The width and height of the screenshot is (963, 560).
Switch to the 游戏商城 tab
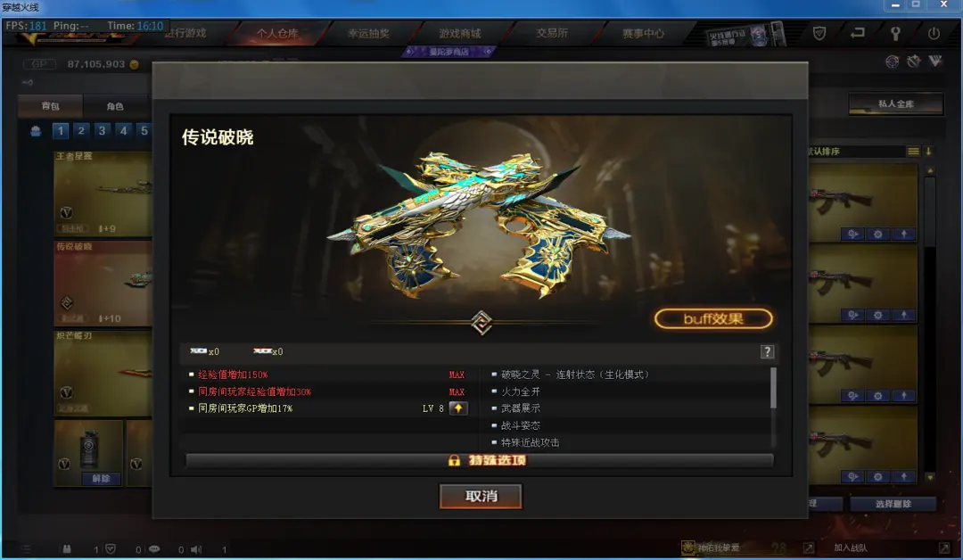459,33
